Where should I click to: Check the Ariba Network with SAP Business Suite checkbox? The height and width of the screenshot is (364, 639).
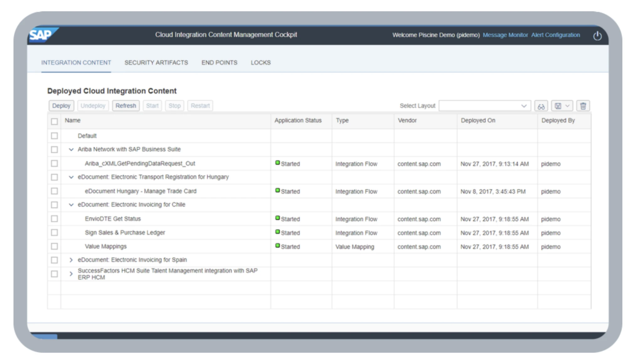pos(54,150)
